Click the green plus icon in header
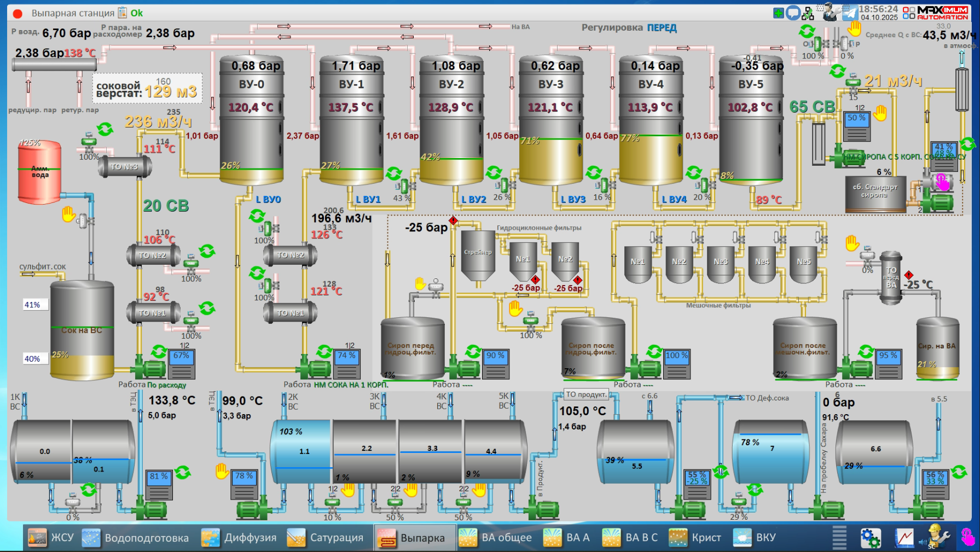This screenshot has width=980, height=552. [x=778, y=13]
